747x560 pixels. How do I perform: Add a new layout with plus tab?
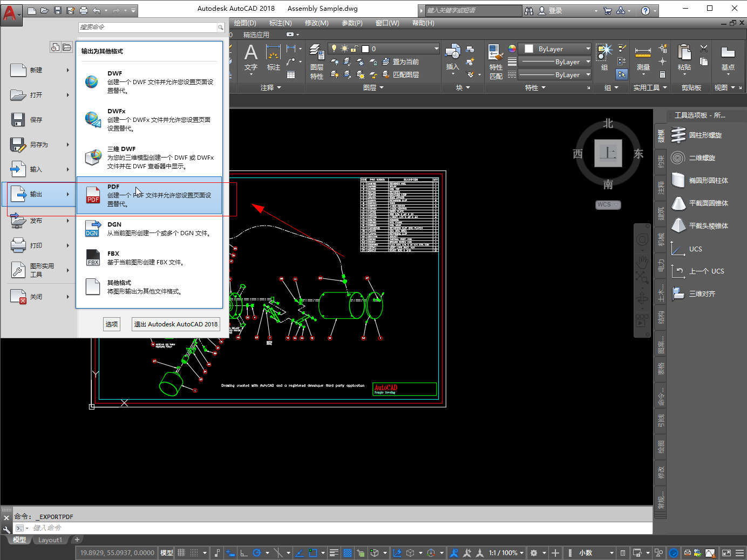point(77,540)
